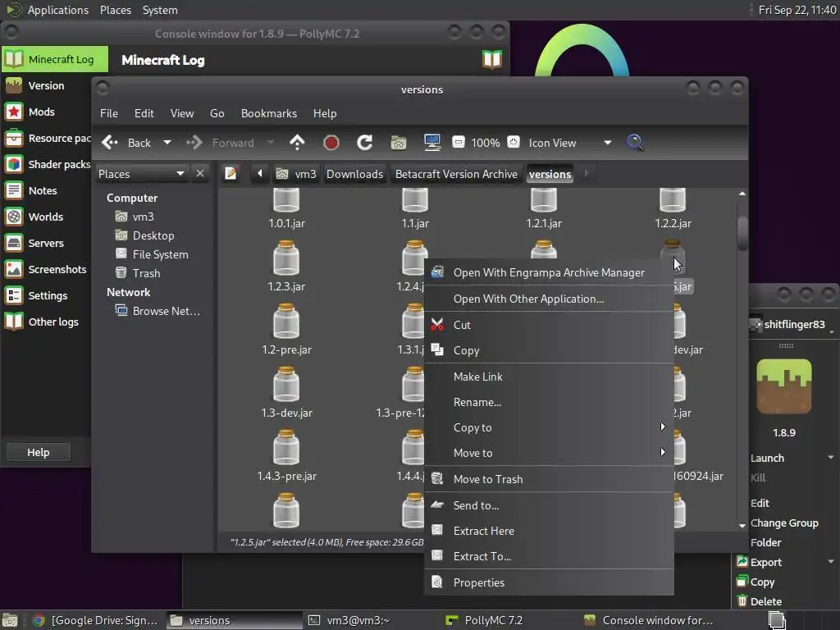Image resolution: width=840 pixels, height=630 pixels.
Task: Select Trash in the Places sidebar
Action: (x=146, y=273)
